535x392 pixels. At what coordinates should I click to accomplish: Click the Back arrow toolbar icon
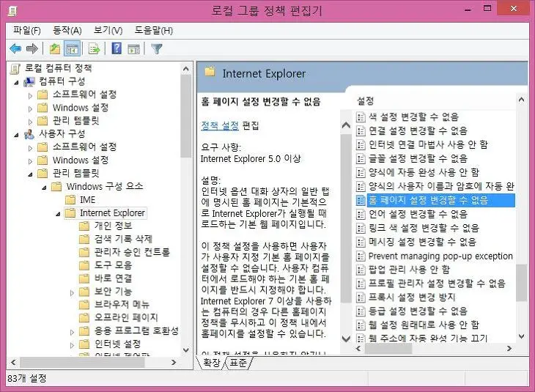[15, 49]
